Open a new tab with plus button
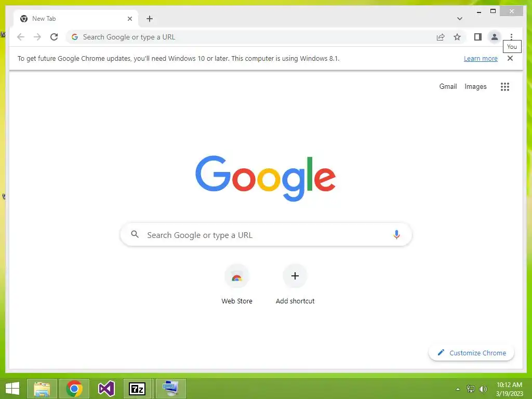Image resolution: width=532 pixels, height=399 pixels. pos(150,19)
